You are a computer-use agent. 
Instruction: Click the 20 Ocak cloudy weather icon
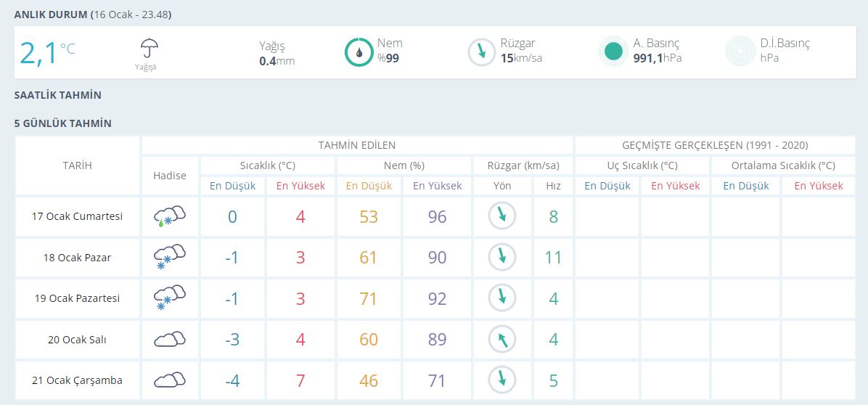tap(170, 339)
